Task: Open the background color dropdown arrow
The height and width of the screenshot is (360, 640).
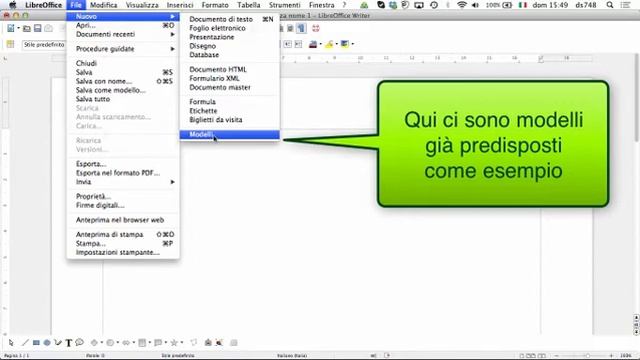Action: tap(353, 44)
